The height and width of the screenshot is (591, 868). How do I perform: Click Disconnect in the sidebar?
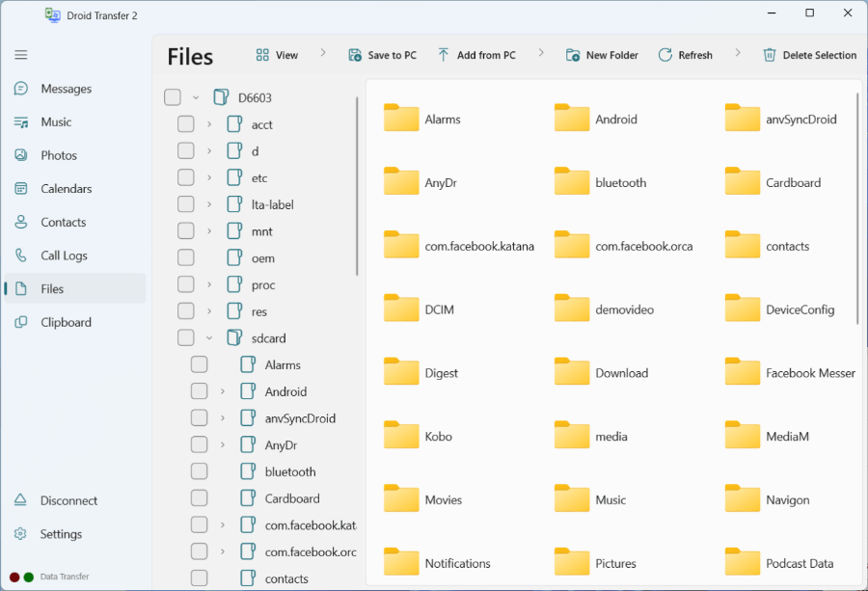point(68,500)
